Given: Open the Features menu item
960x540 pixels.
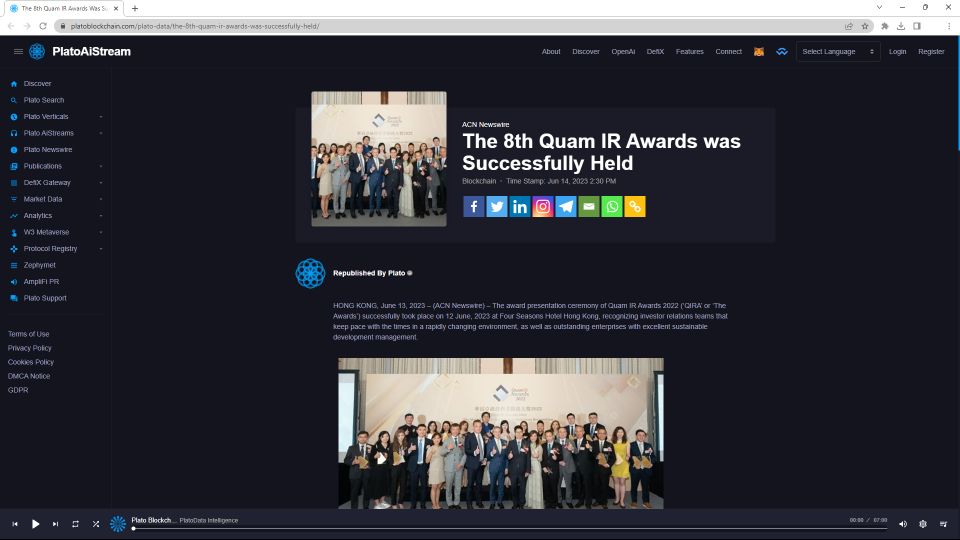Looking at the screenshot, I should pyautogui.click(x=689, y=51).
